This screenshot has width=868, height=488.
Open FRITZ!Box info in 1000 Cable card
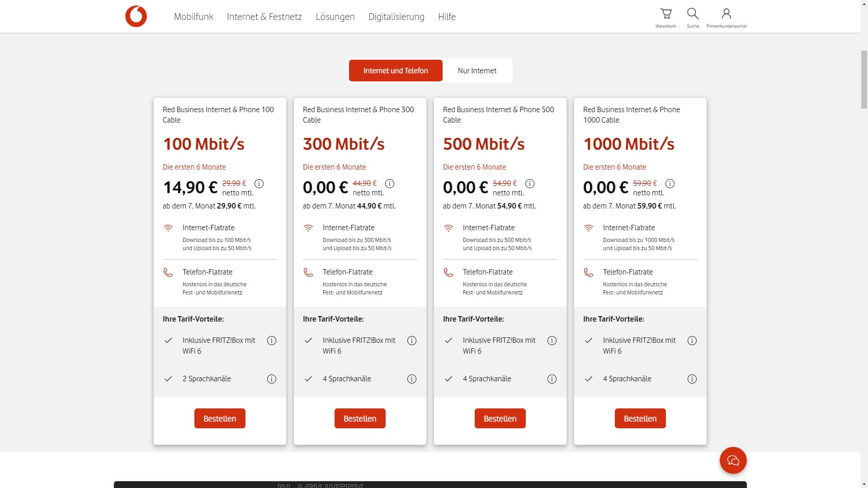pos(692,341)
